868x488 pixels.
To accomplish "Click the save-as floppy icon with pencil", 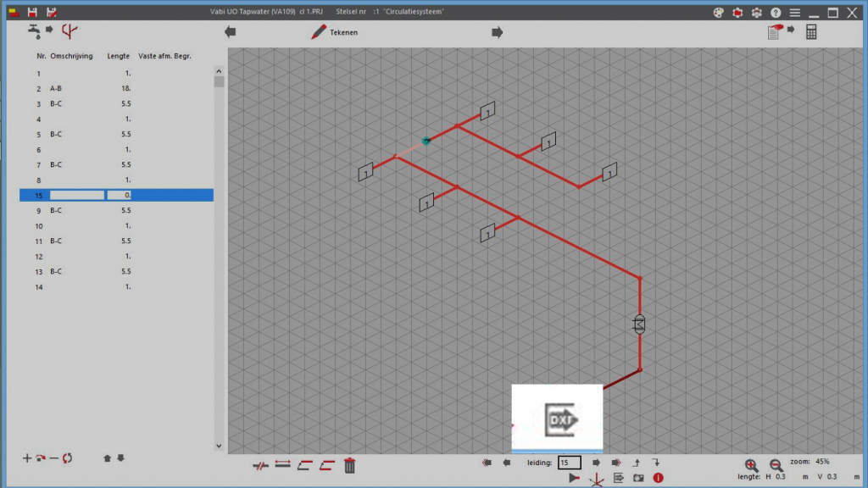I will click(52, 12).
